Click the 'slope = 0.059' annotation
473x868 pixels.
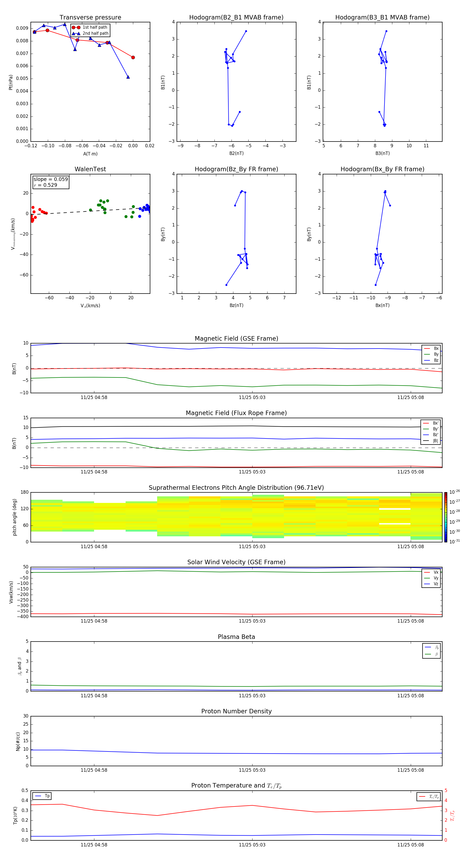point(50,179)
